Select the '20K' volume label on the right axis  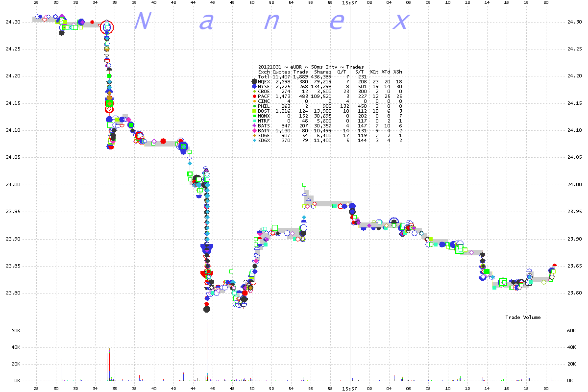572,364
